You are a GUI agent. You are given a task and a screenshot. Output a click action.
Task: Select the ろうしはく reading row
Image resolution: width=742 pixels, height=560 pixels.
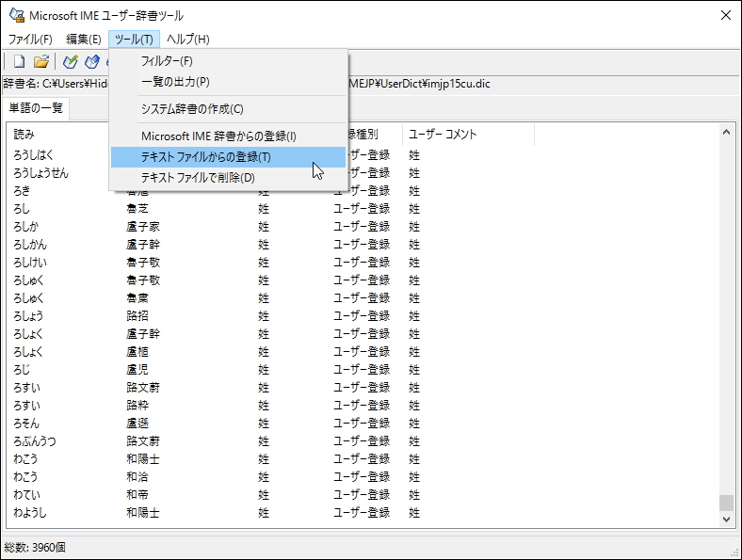[x=33, y=155]
